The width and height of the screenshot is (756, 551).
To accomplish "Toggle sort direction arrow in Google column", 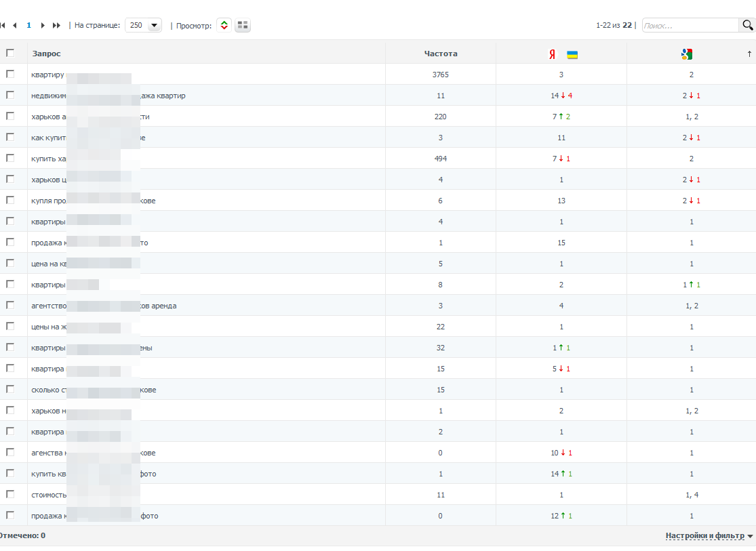I will coord(749,54).
